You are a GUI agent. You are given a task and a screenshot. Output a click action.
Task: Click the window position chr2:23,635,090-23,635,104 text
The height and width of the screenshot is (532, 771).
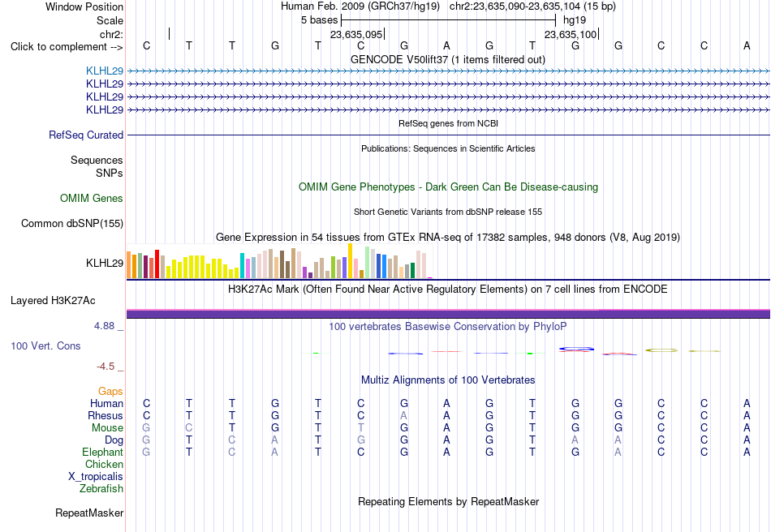pyautogui.click(x=532, y=6)
